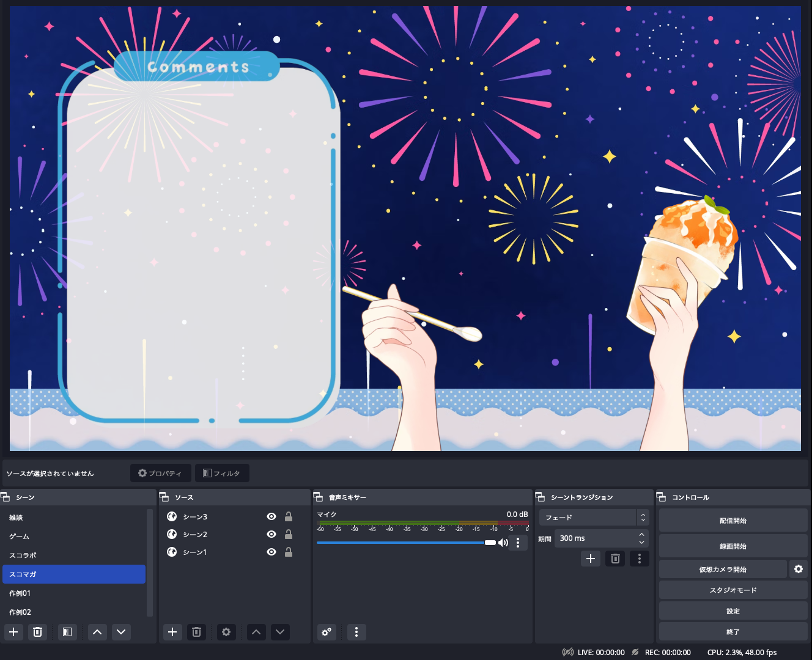
Task: Open source properties gear in sources panel
Action: (x=226, y=632)
